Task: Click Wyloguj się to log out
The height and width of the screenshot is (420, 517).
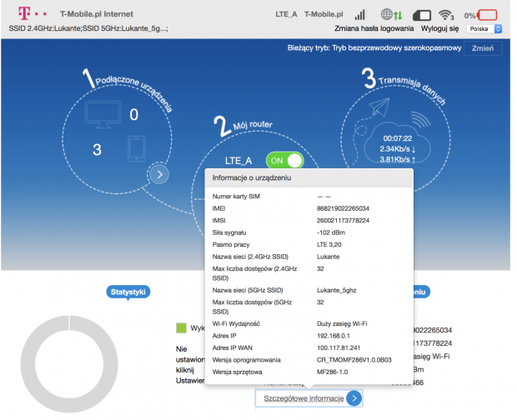Action: coord(439,28)
